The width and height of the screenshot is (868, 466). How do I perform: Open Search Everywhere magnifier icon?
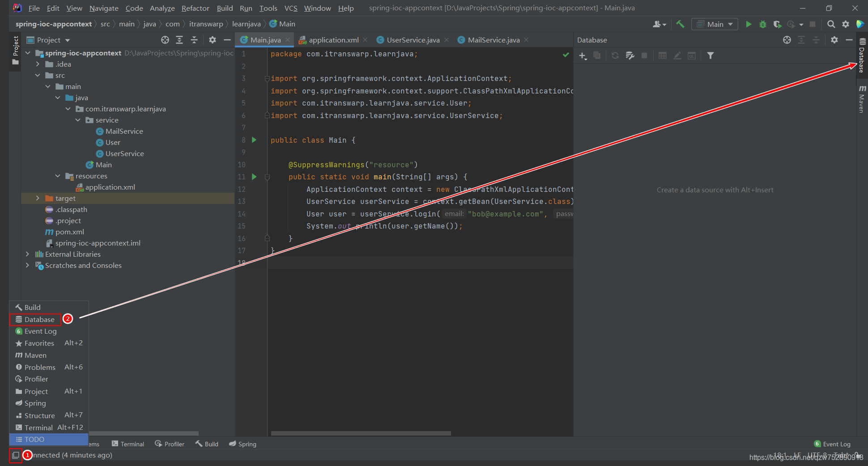[831, 24]
